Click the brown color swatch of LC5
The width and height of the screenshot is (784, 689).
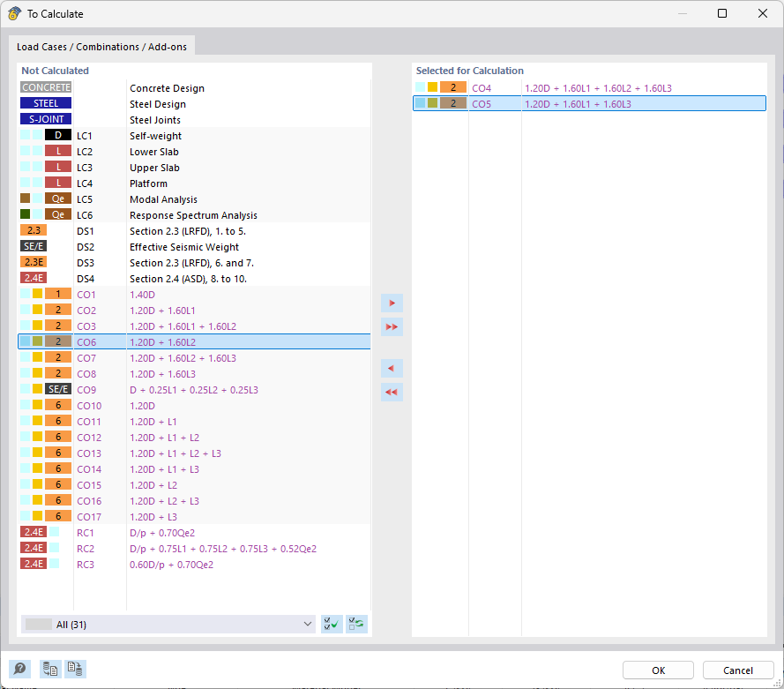click(x=25, y=198)
